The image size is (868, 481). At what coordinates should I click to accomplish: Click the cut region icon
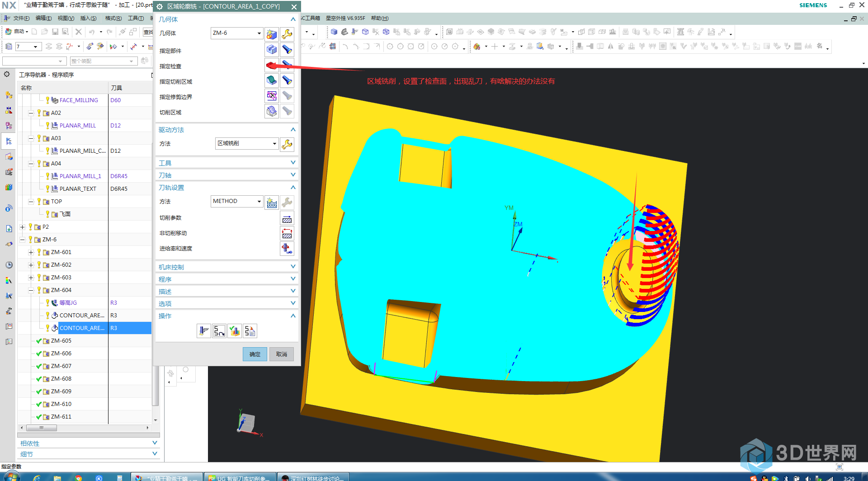coord(272,112)
